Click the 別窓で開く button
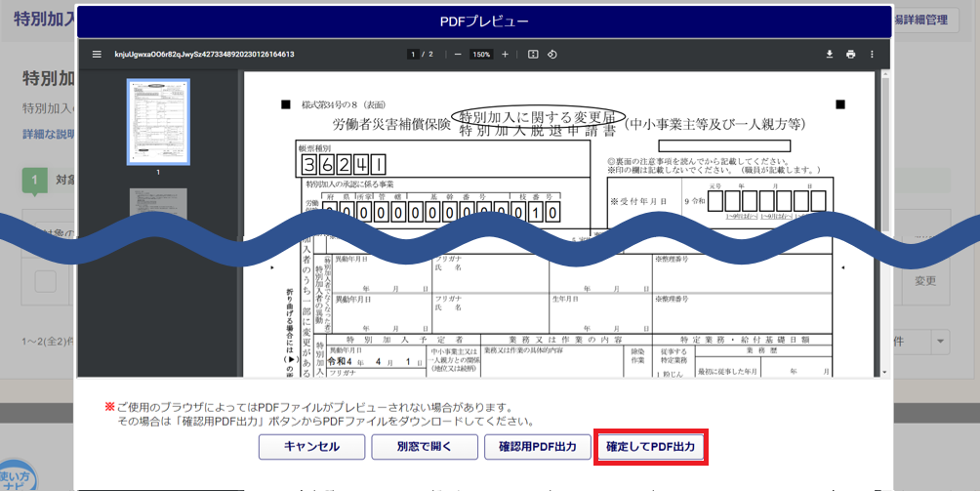This screenshot has height=491, width=980. click(x=425, y=447)
